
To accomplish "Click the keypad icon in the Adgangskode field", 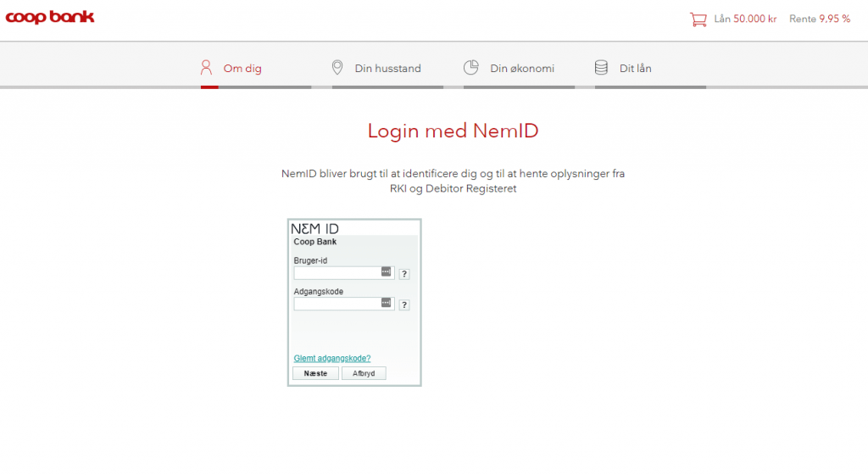I will point(386,303).
